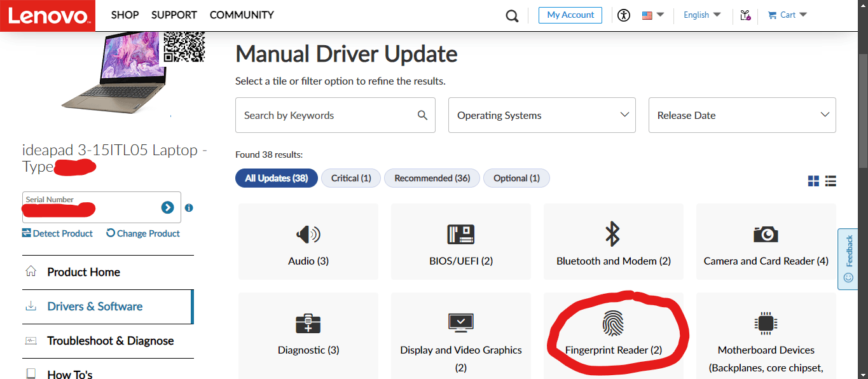This screenshot has width=868, height=379.
Task: Click the Lenovo logo
Action: click(x=48, y=15)
